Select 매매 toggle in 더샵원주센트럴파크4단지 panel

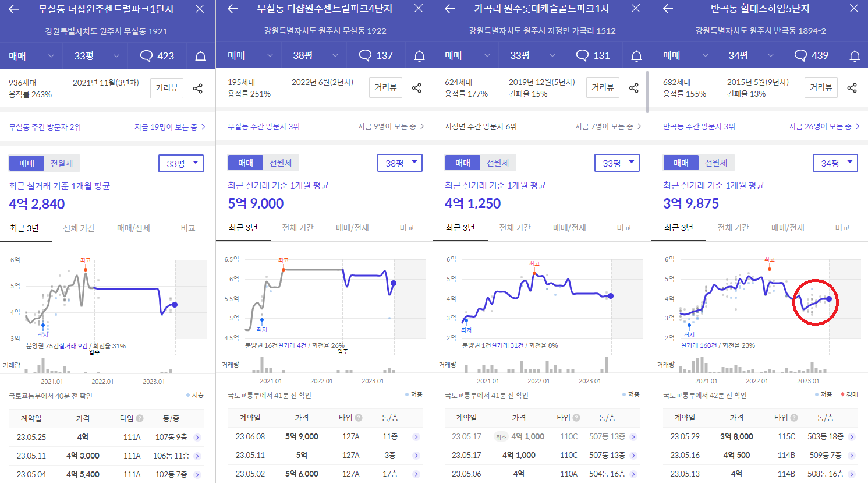click(x=246, y=163)
